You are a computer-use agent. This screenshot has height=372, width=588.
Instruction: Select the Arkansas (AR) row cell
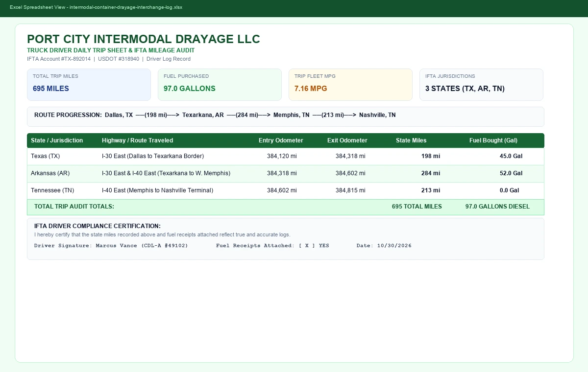pyautogui.click(x=49, y=173)
